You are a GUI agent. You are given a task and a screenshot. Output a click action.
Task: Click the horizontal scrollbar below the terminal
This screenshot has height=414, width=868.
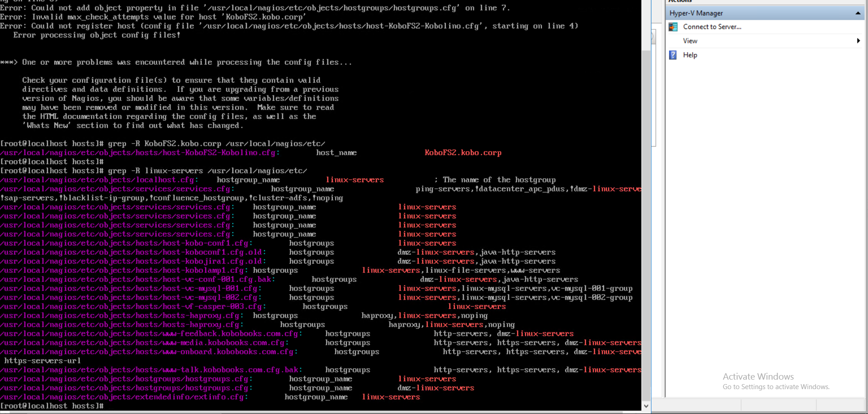(x=316, y=412)
